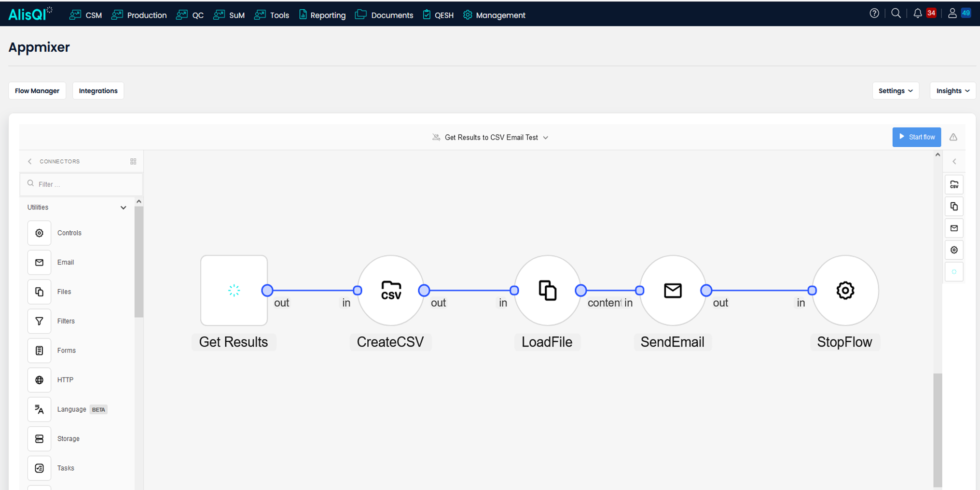The width and height of the screenshot is (980, 490).
Task: Switch to the Integrations tab
Action: (x=98, y=91)
